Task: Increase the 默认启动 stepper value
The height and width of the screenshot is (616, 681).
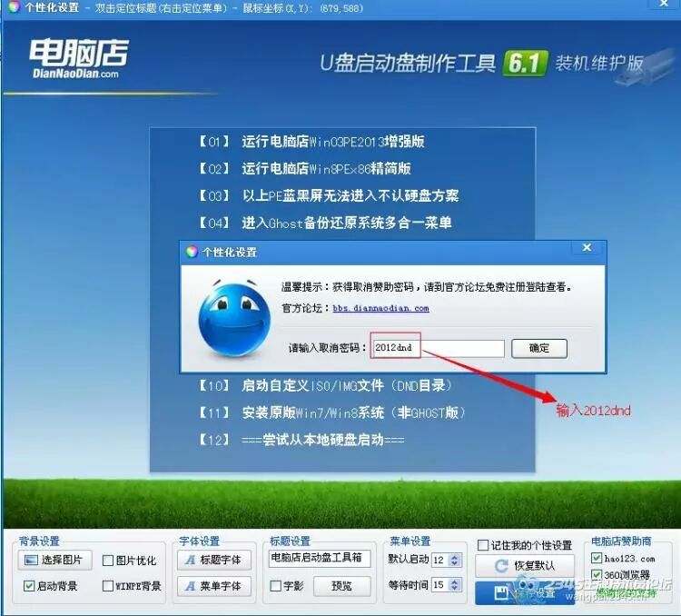Action: click(x=454, y=556)
